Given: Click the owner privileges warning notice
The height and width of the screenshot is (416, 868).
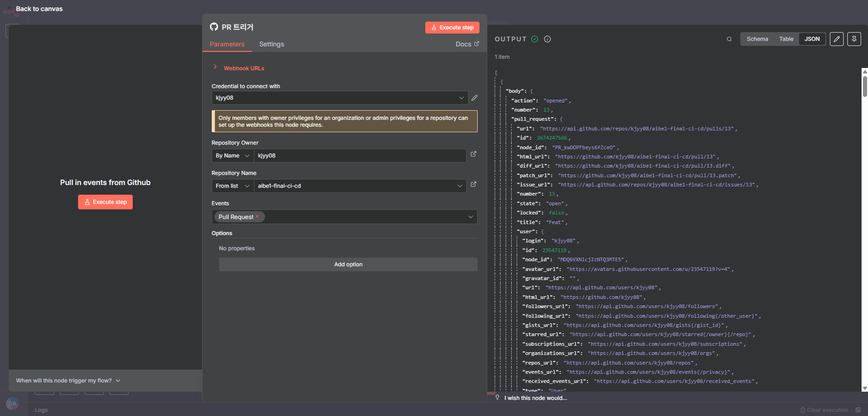Looking at the screenshot, I should pyautogui.click(x=344, y=121).
